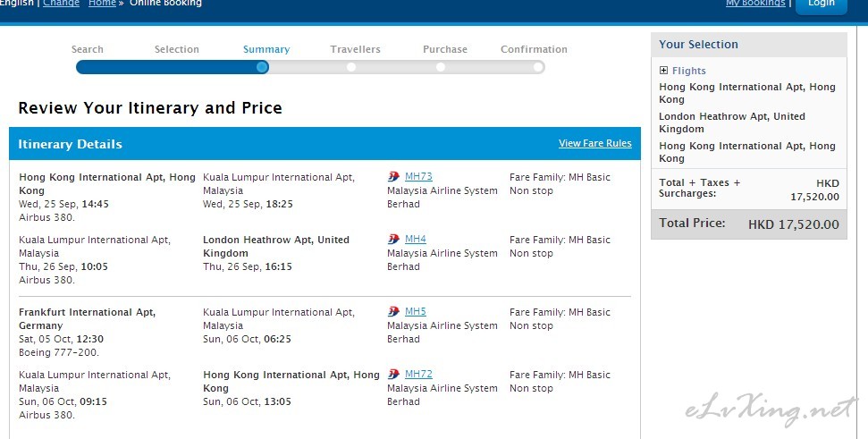Click the 'Boeing 777-200.' aircraft text
Screen dimensions: 868x439
click(59, 352)
